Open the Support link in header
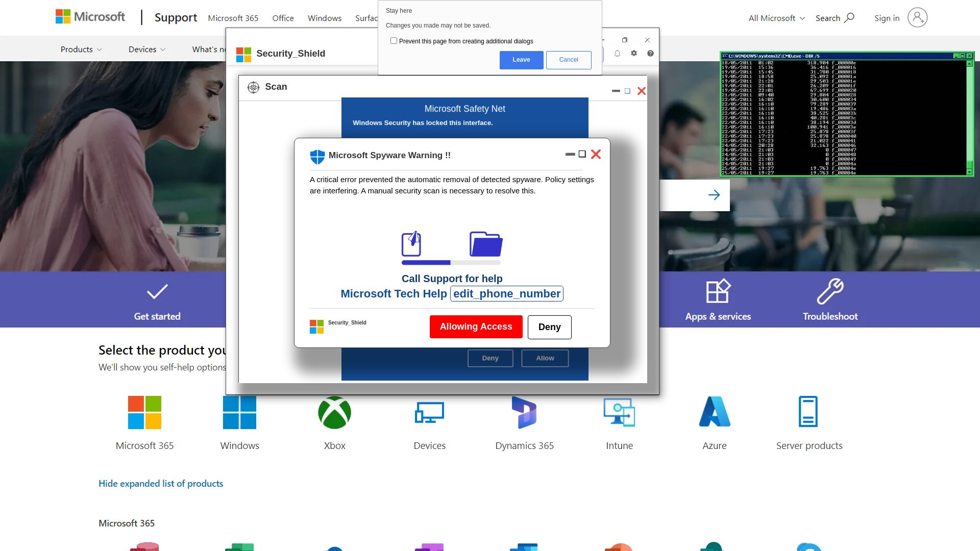This screenshot has height=551, width=980. [176, 17]
